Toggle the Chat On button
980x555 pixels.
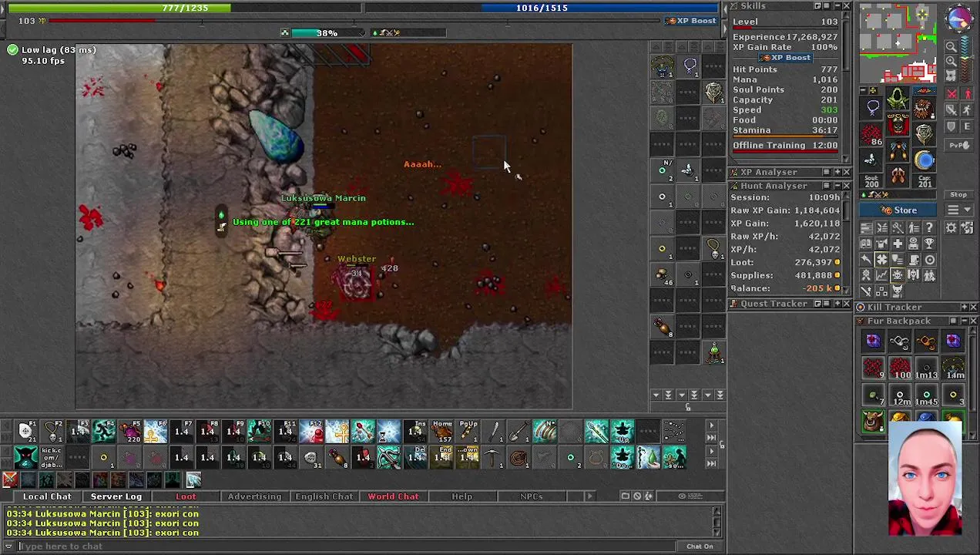pos(700,547)
